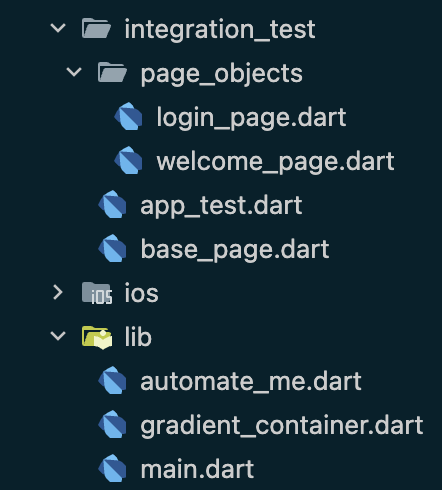
Task: Select main.dart in lib folder
Action: point(197,469)
